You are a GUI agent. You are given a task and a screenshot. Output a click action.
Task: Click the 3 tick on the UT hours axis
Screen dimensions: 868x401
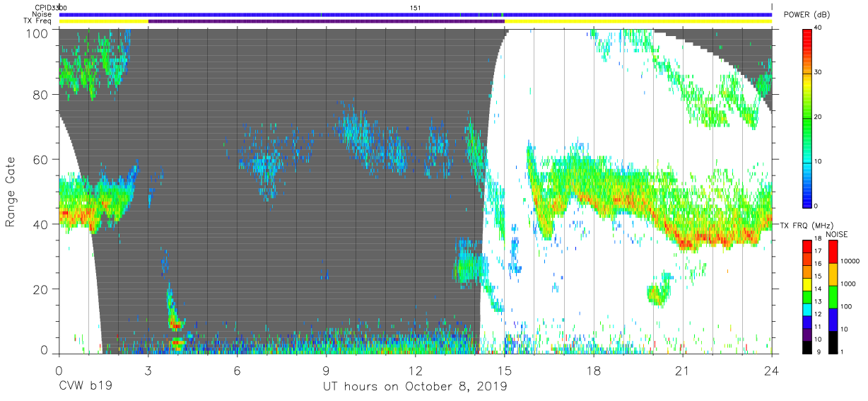click(x=148, y=370)
